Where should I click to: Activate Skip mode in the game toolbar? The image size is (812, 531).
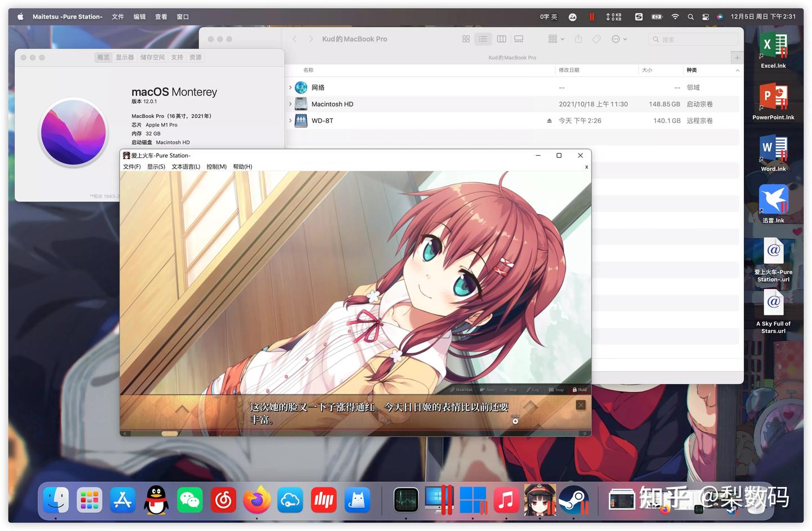click(511, 389)
